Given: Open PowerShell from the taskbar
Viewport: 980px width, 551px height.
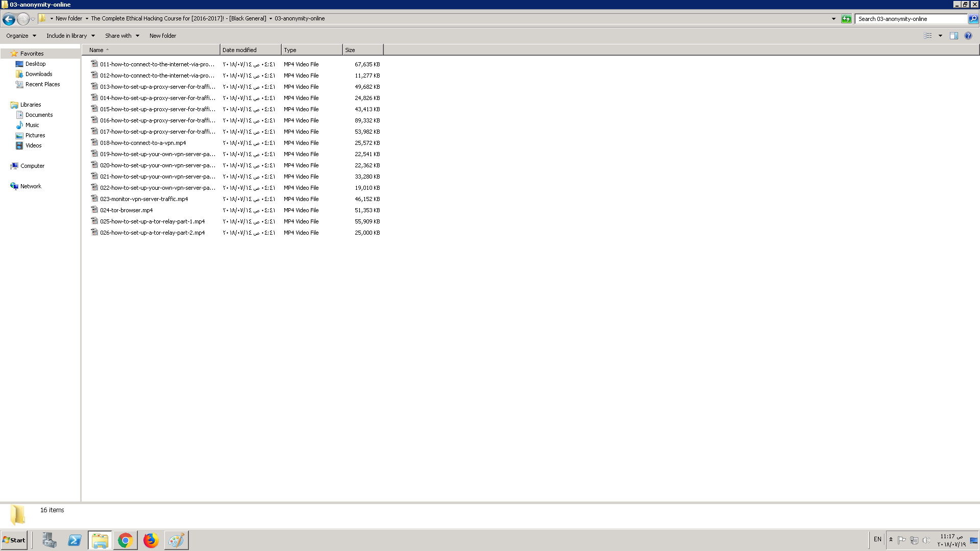Looking at the screenshot, I should point(75,540).
